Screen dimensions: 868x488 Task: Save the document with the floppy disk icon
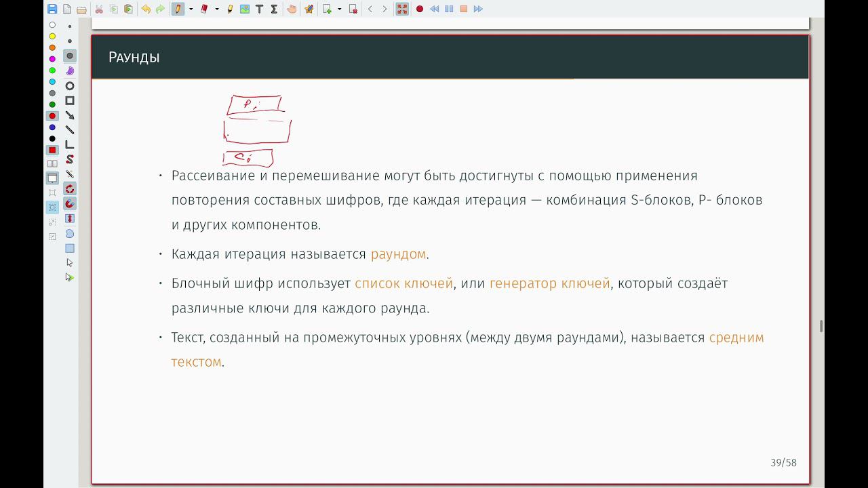[x=52, y=9]
